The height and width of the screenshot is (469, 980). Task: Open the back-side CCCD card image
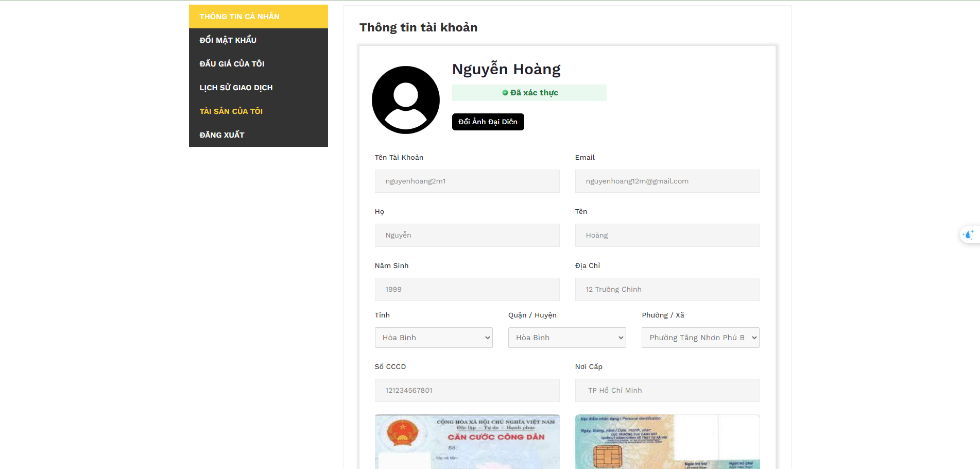pyautogui.click(x=667, y=442)
